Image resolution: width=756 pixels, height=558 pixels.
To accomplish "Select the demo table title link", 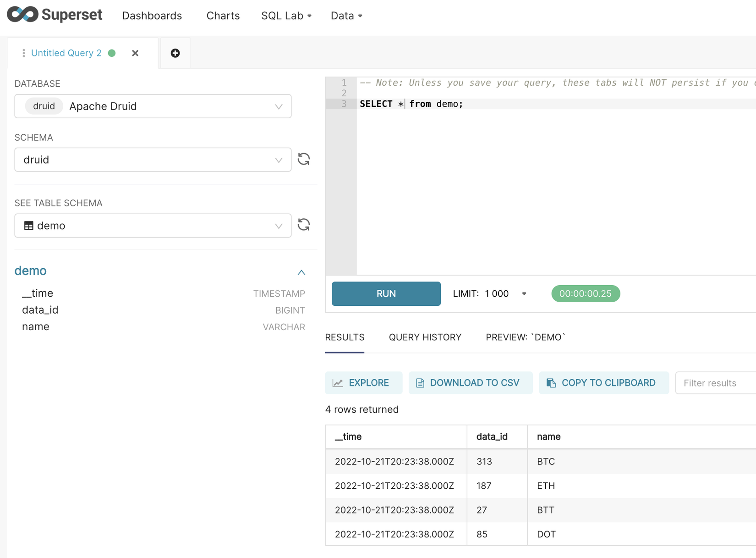I will (31, 271).
